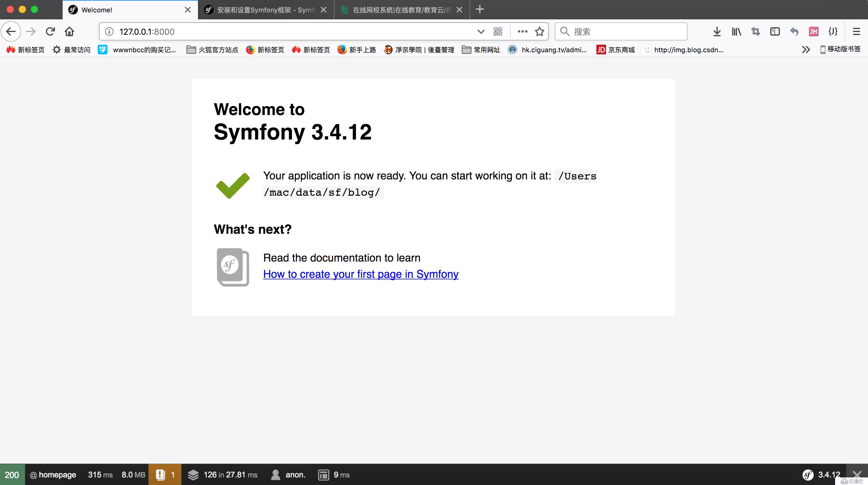Switch to 在线网校系统 tab
The height and width of the screenshot is (485, 868).
pos(402,10)
